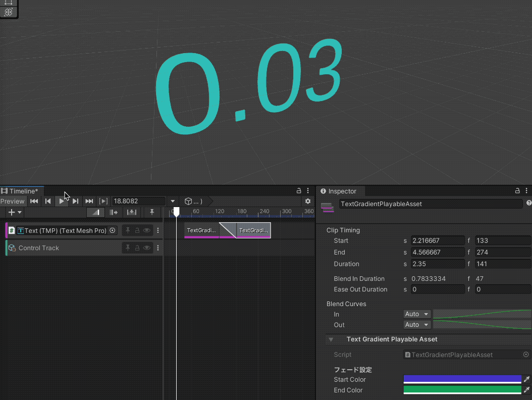Open the Blend Curves In dropdown

[417, 314]
